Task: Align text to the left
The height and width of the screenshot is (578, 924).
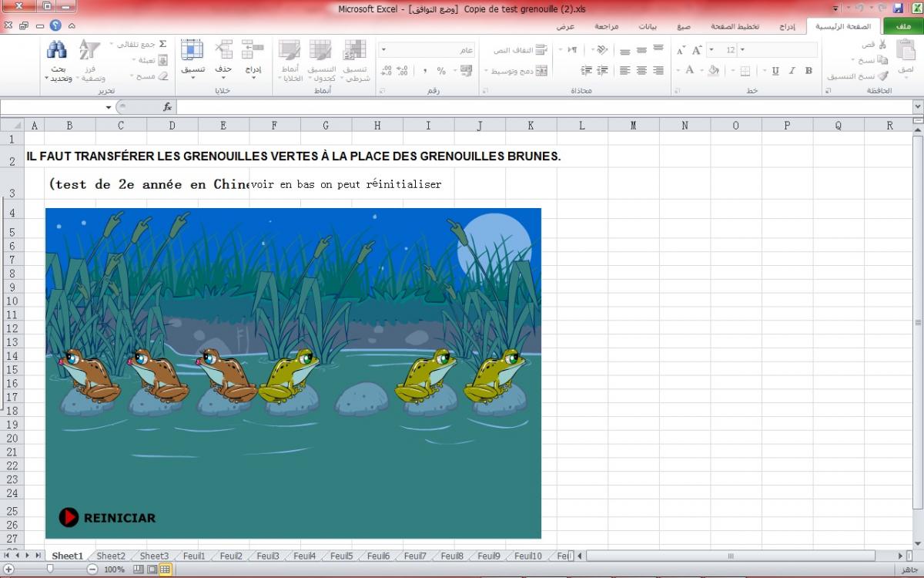Action: (624, 71)
